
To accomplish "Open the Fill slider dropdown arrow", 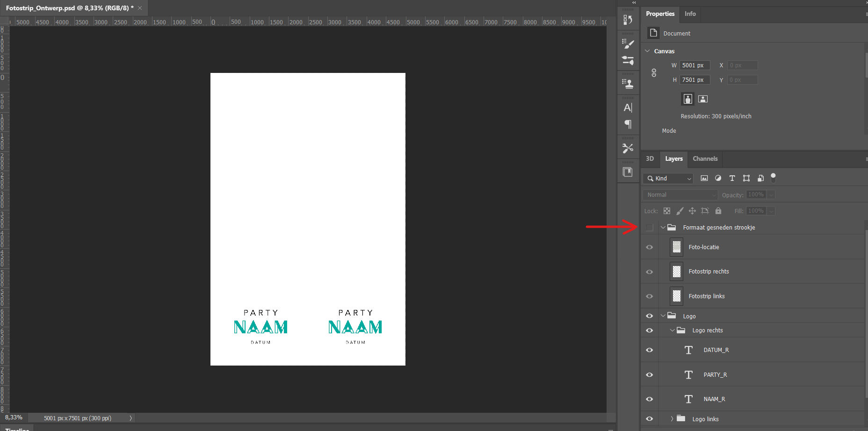I will point(771,211).
